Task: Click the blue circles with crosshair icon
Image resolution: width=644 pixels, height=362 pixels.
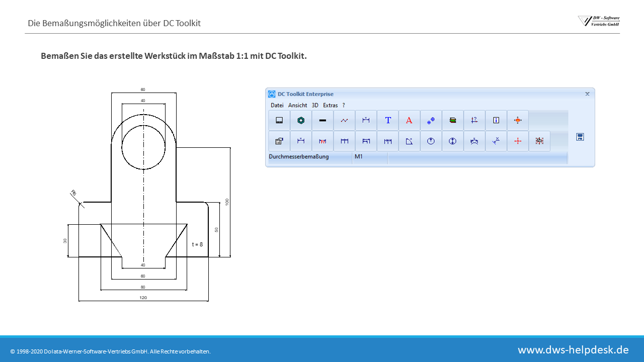Action: pos(431,120)
